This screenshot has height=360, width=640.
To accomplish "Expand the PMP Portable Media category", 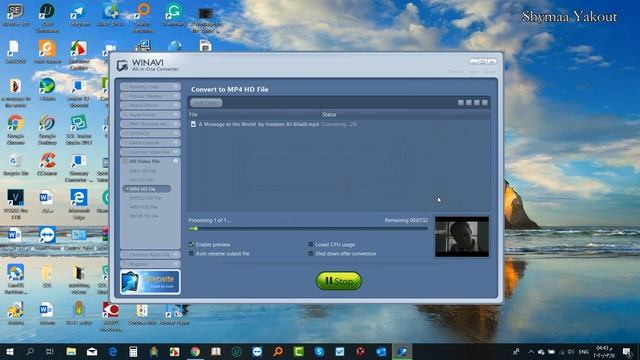I will (x=150, y=124).
